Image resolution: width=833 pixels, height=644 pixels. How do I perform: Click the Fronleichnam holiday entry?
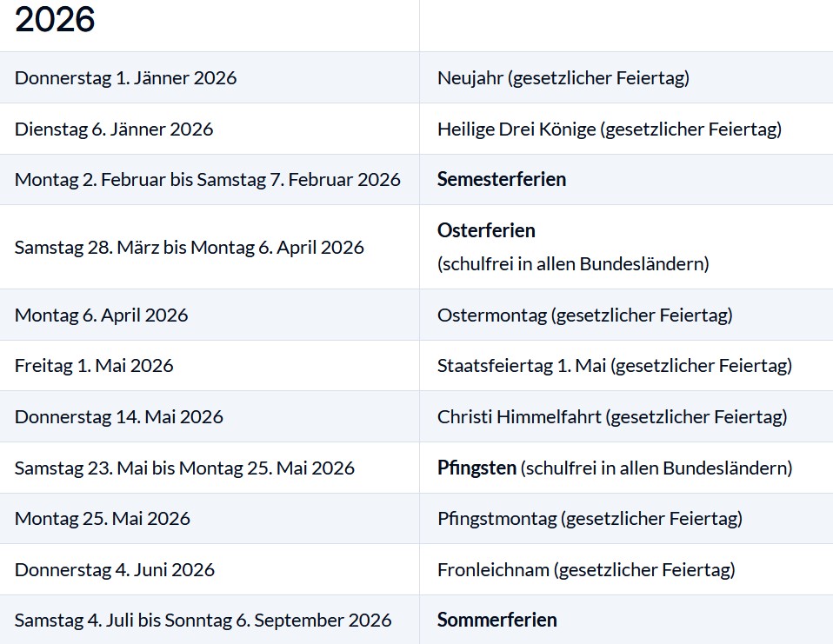[585, 570]
